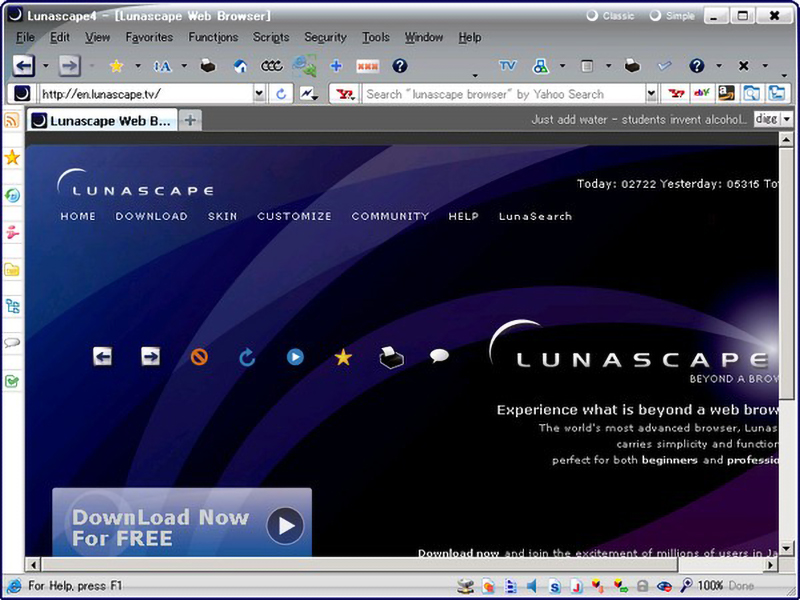This screenshot has width=800, height=600.
Task: Open the RSS feeds sidebar panel
Action: pos(12,122)
